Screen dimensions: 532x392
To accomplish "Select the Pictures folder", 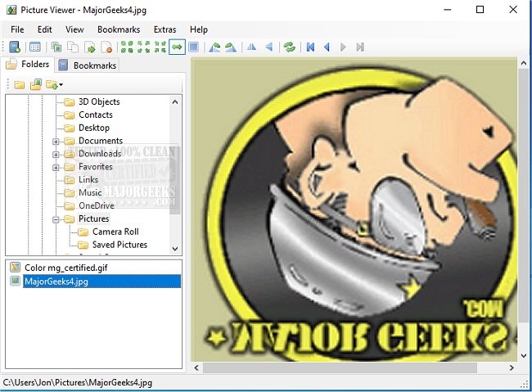I will click(93, 219).
